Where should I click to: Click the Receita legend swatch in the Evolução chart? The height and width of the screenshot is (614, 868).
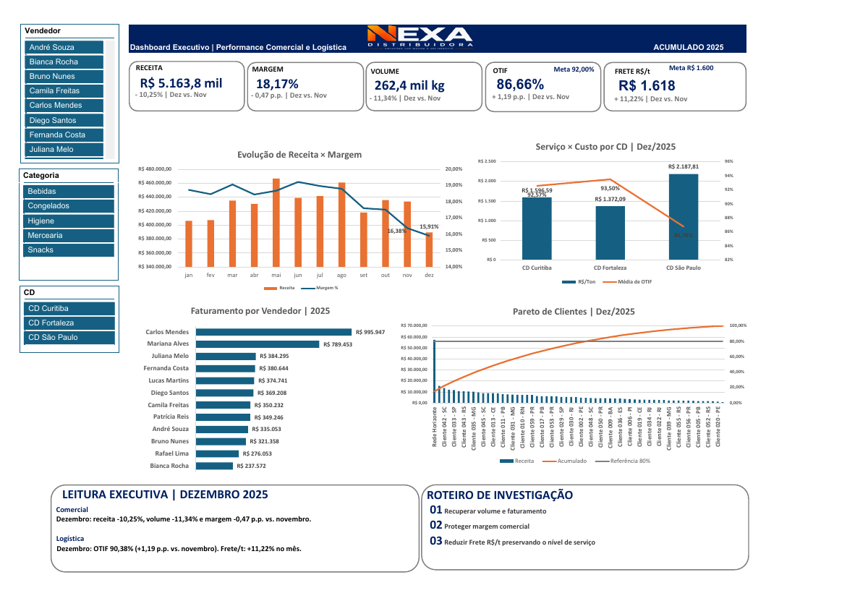point(271,288)
